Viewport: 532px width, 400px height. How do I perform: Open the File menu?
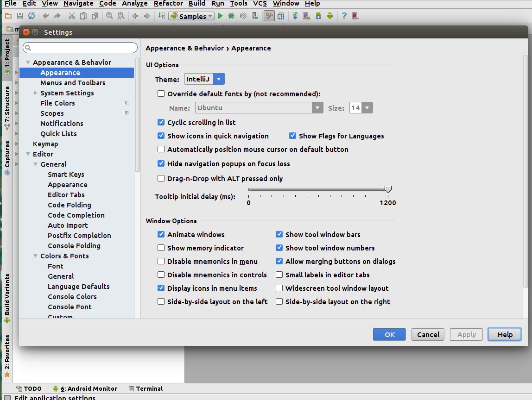point(10,3)
